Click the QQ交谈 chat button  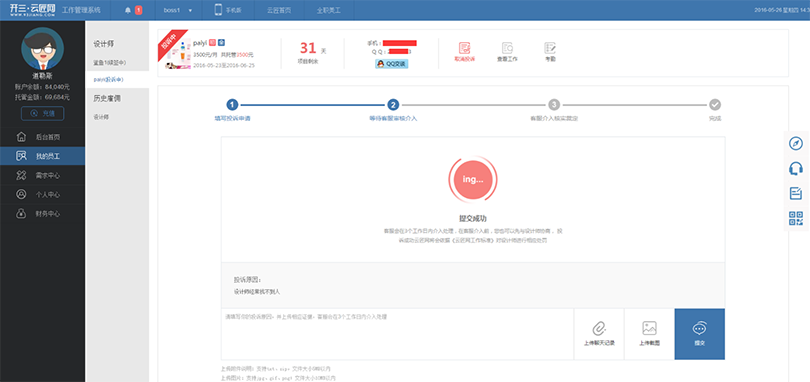[391, 64]
